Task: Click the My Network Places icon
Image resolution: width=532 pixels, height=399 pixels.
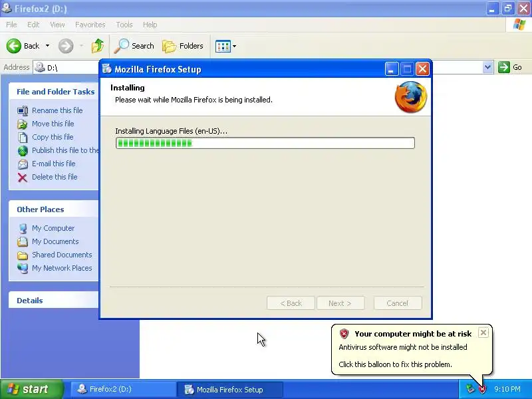Action: click(23, 268)
